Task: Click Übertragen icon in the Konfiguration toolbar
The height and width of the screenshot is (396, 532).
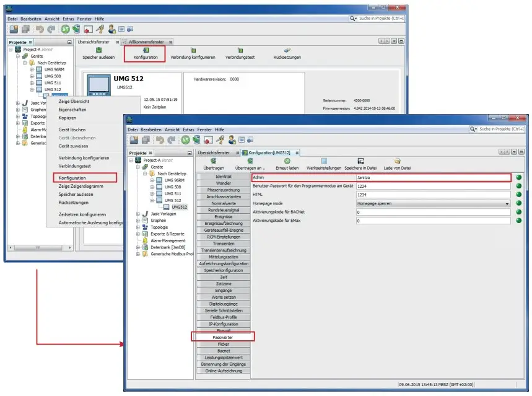Action: 214,161
